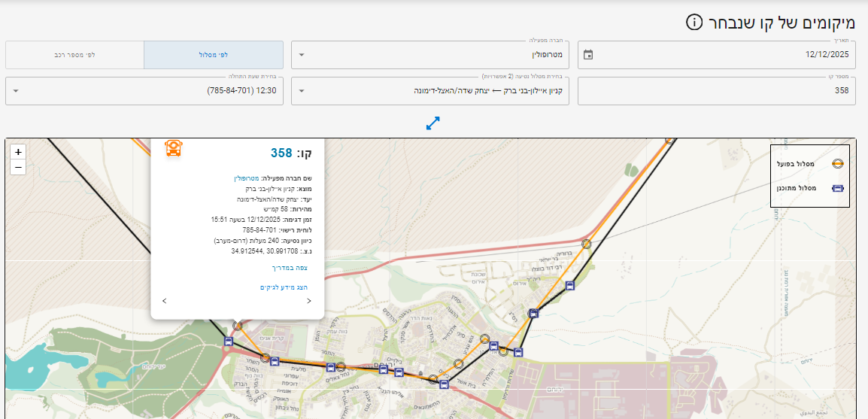This screenshot has width=868, height=419.
Task: Select the bus stop marker above השחר street
Action: tap(274, 362)
